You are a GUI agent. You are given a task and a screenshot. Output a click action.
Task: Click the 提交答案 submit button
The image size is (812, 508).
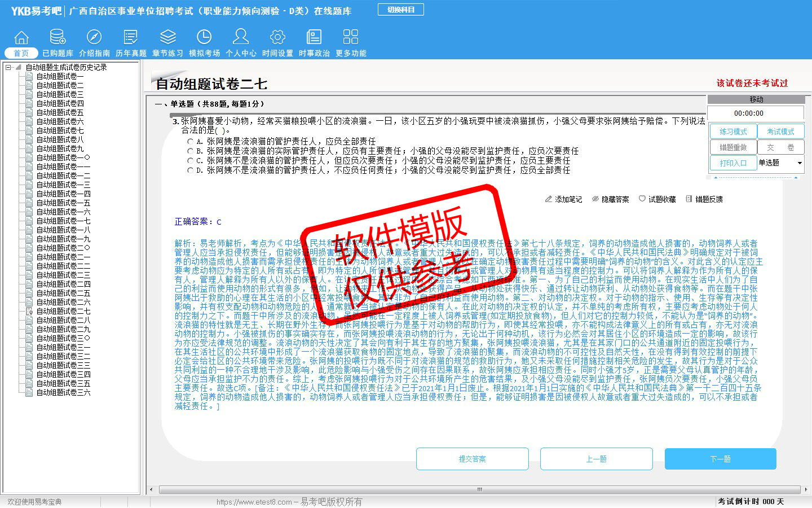pos(472,459)
